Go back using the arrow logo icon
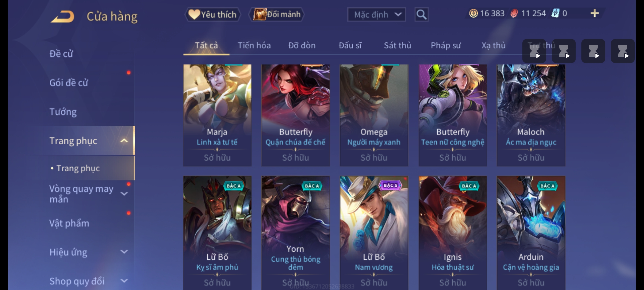This screenshot has width=644, height=290. click(x=63, y=17)
